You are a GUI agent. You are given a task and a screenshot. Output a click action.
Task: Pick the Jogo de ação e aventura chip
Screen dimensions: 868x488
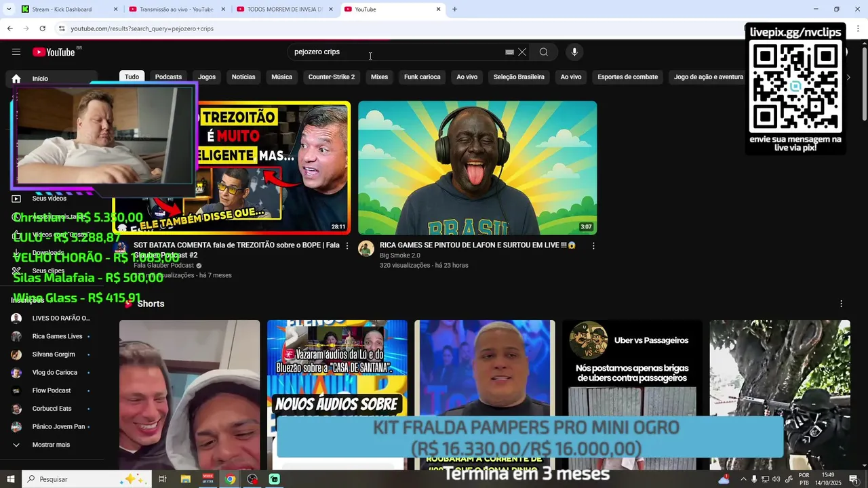709,77
